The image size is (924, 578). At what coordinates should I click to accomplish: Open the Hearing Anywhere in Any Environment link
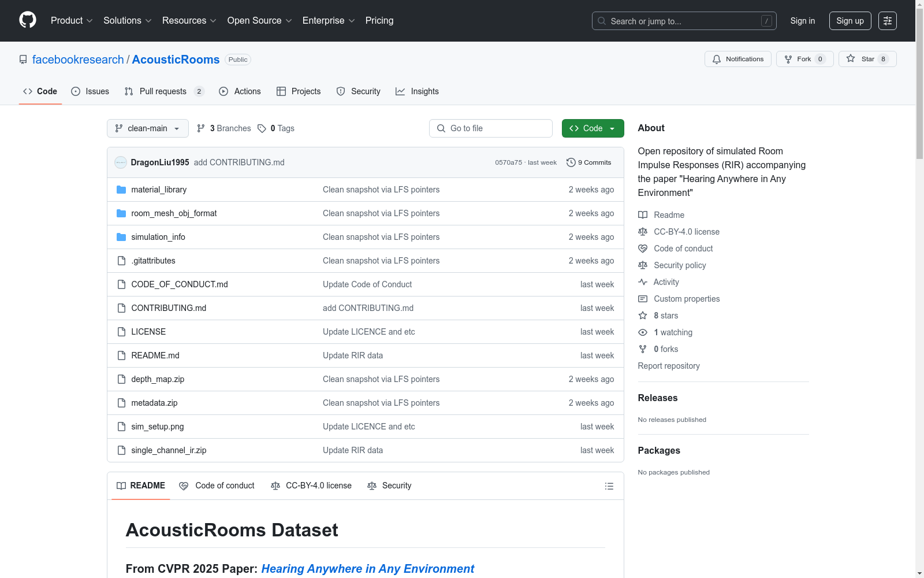368,569
